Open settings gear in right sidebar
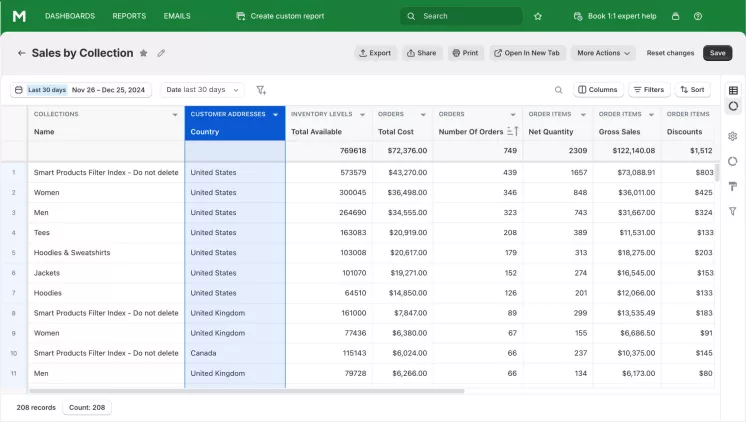The width and height of the screenshot is (746, 422). click(x=733, y=136)
